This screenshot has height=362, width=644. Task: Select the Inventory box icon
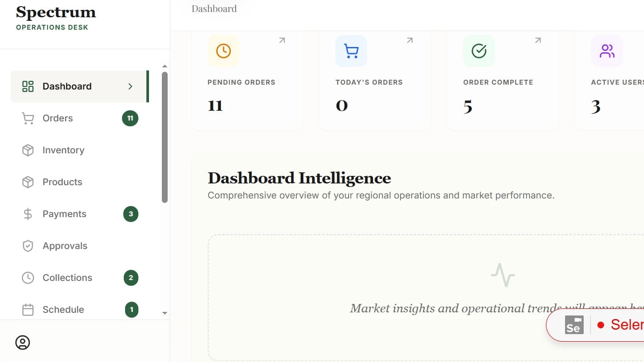coord(27,150)
